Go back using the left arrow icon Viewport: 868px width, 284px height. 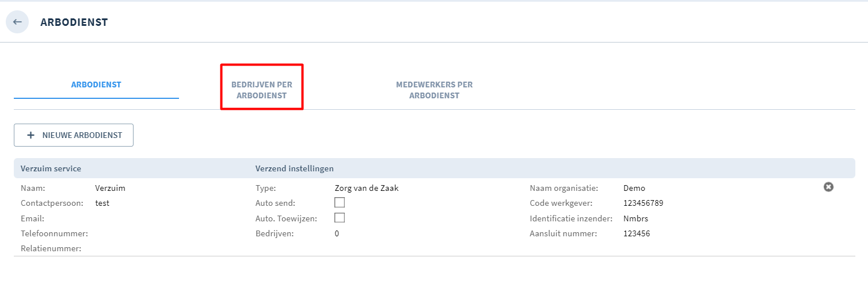(x=17, y=22)
